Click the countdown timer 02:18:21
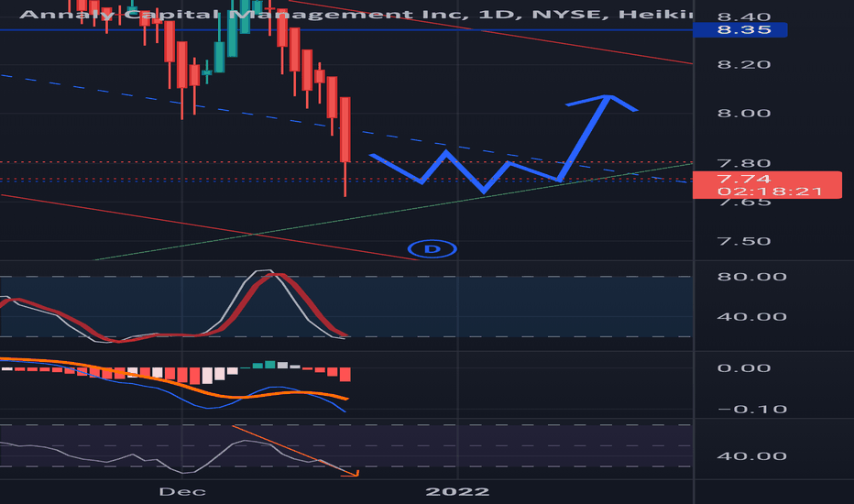 [x=770, y=192]
